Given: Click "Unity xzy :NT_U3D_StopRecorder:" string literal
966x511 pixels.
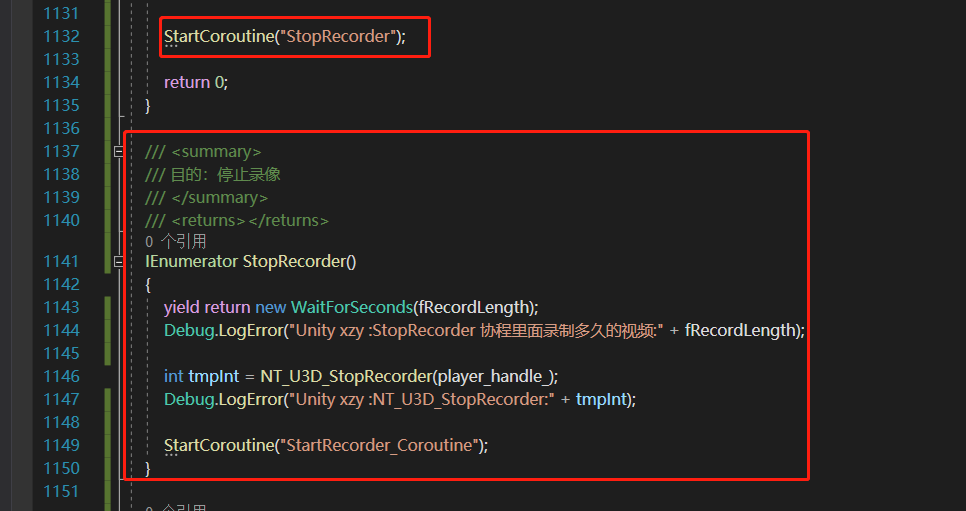Looking at the screenshot, I should point(421,399).
